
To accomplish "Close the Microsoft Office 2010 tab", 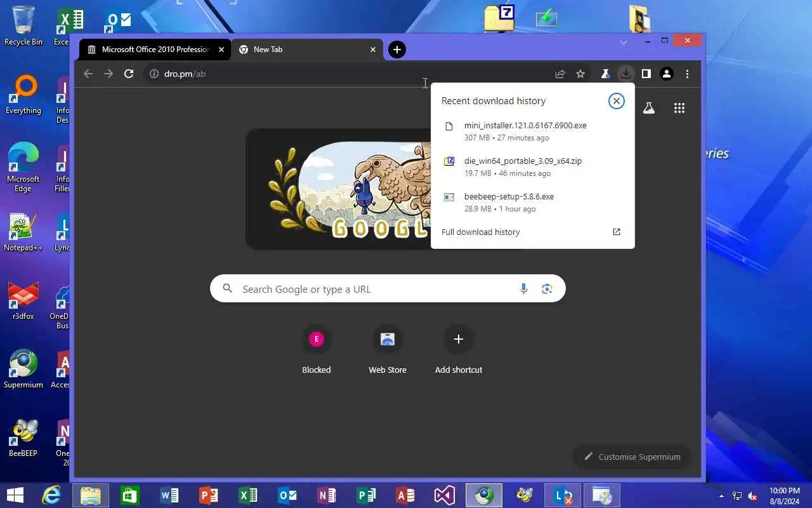I will pos(221,50).
